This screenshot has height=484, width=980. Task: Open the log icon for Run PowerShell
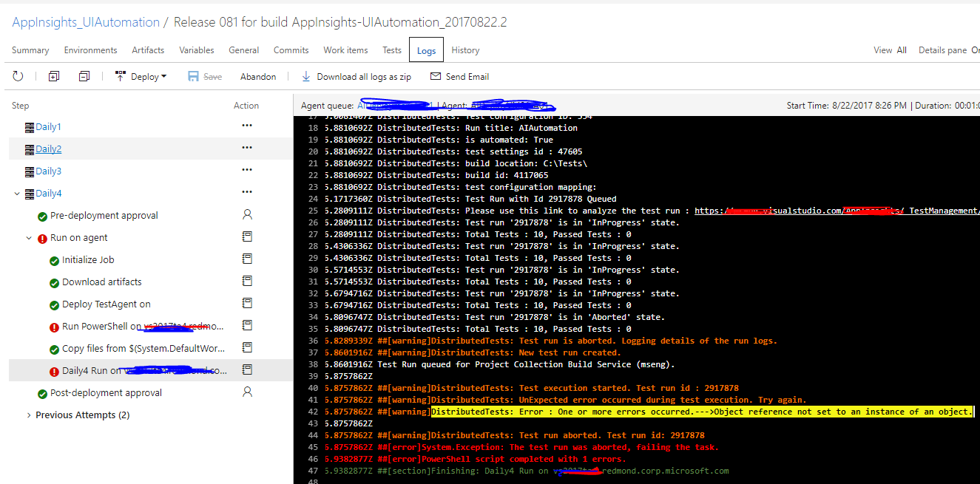pos(248,325)
